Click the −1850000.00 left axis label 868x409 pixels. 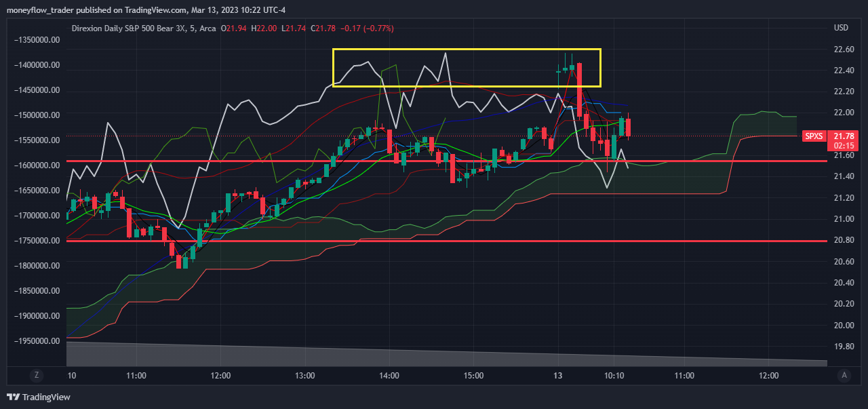click(x=37, y=291)
